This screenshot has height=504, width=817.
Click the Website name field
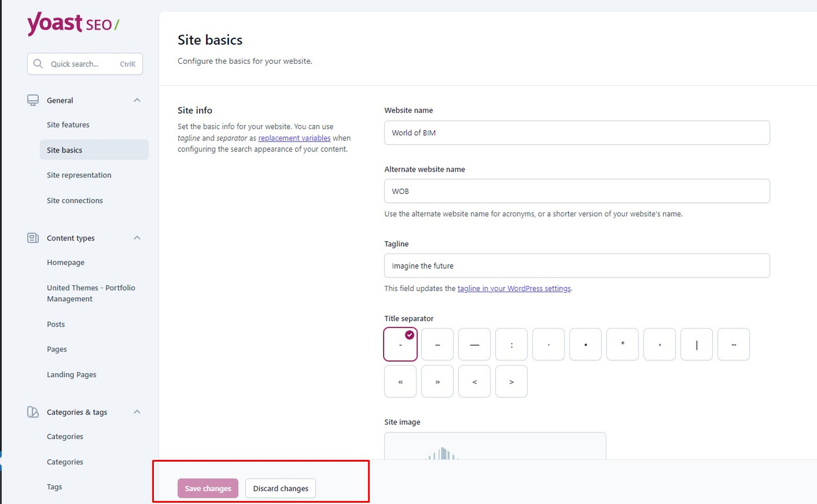point(577,133)
